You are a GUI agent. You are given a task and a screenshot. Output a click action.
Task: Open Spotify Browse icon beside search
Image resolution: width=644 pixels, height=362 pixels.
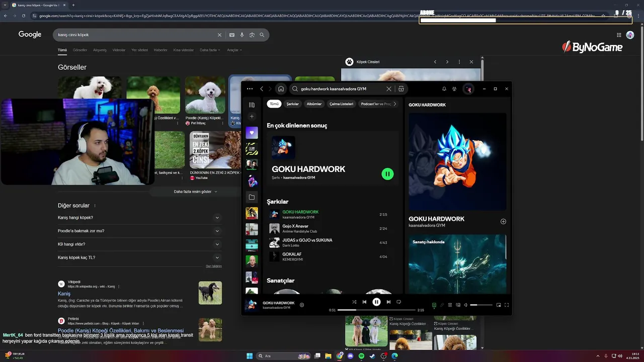point(401,89)
